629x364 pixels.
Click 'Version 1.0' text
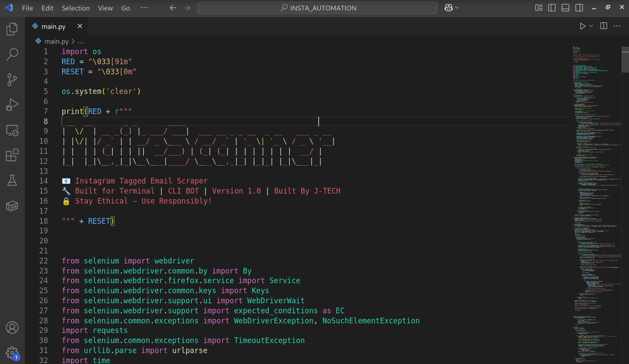[236, 191]
